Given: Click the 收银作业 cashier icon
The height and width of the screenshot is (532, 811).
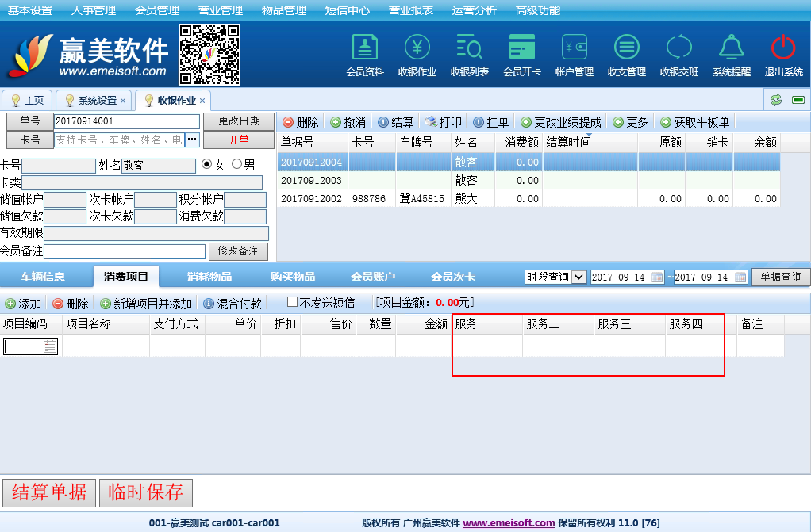Looking at the screenshot, I should pos(417,48).
